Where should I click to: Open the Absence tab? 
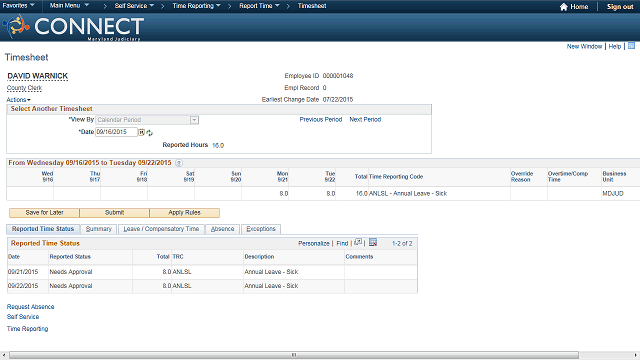222,229
